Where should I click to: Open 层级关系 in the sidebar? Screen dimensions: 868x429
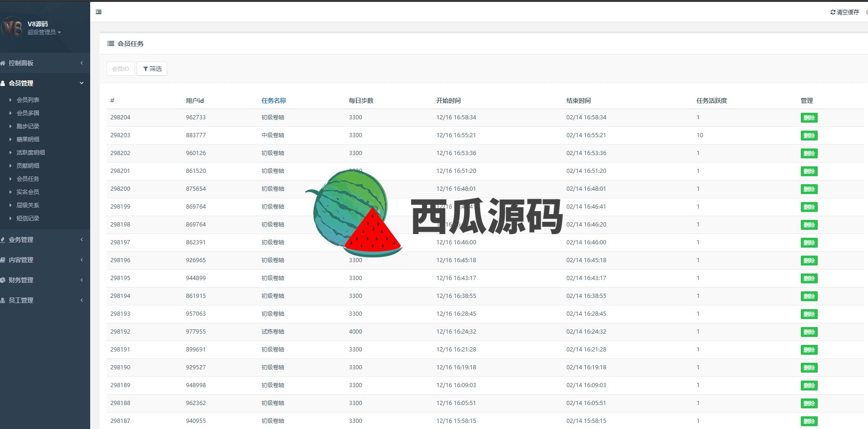28,205
